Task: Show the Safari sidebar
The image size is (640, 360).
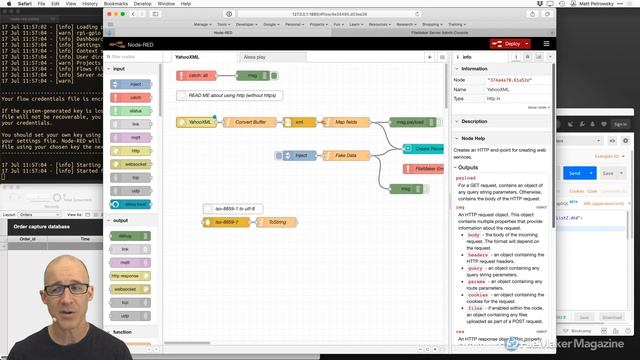Action: point(156,14)
